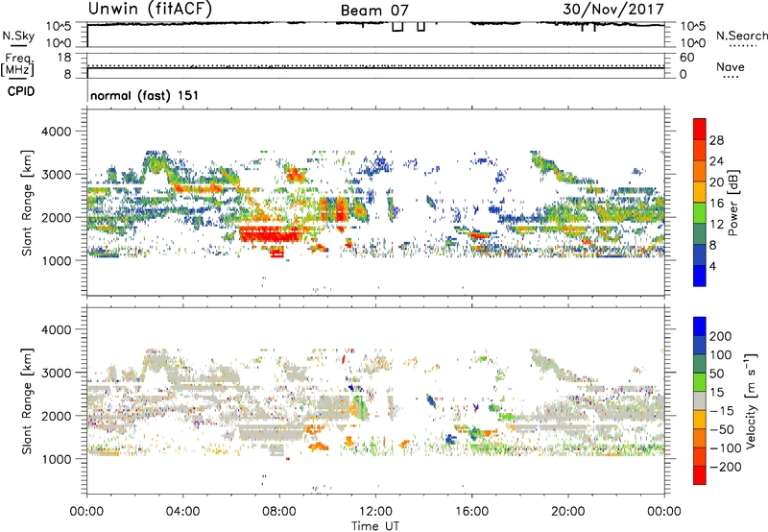This screenshot has height=532, width=768.
Task: Select the '-200' label on Velocity colorbar
Action: click(x=725, y=467)
